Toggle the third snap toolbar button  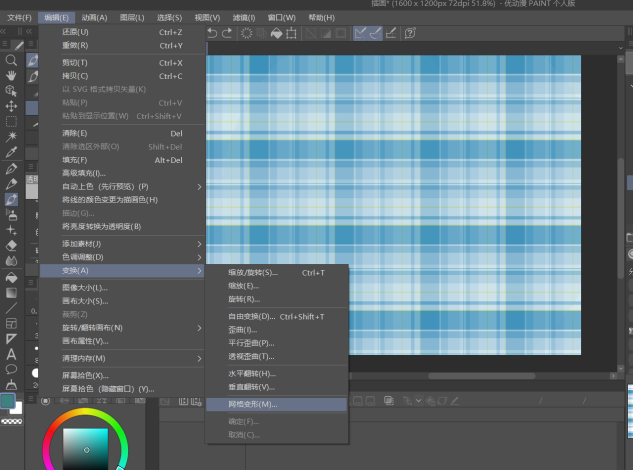392,33
